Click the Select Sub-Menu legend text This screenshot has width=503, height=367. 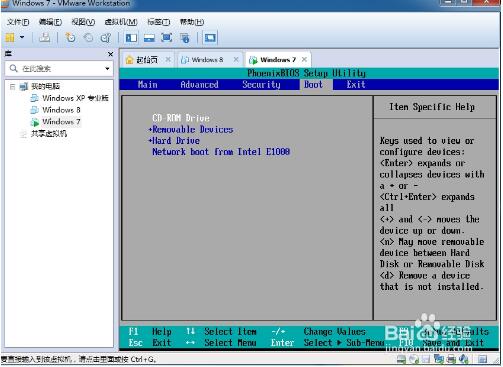344,343
